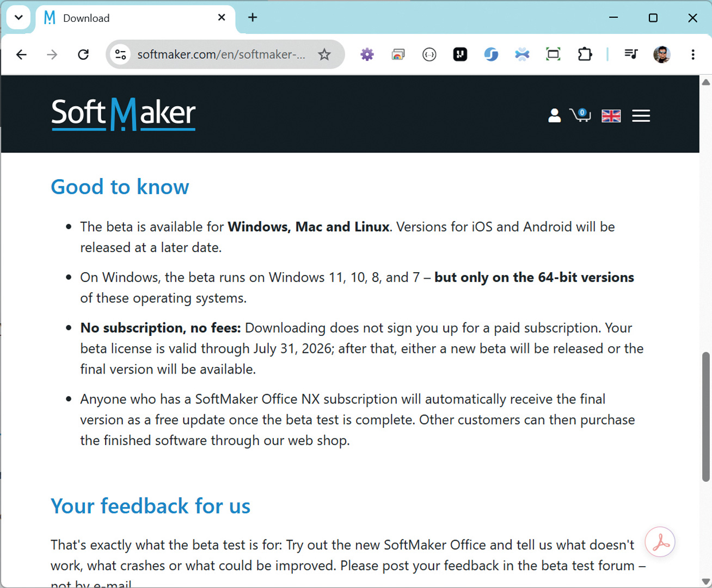Screen dimensions: 712x588
Task: Reload the current page
Action: tap(83, 54)
